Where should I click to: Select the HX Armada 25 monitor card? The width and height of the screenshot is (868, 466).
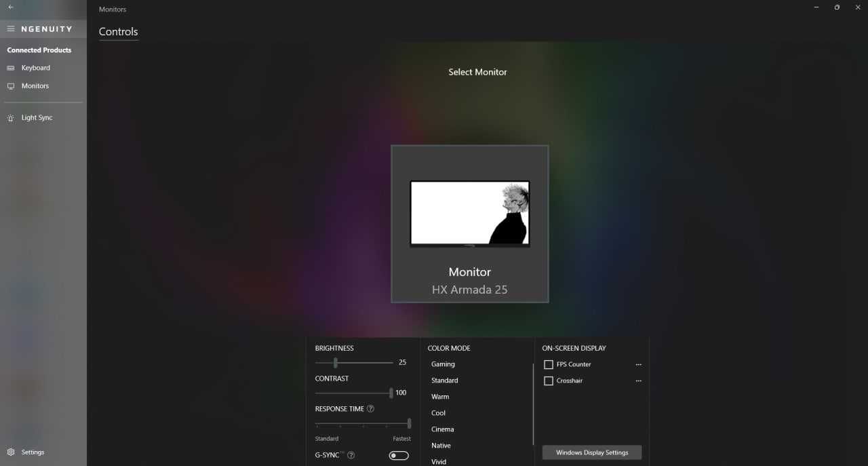pos(470,224)
